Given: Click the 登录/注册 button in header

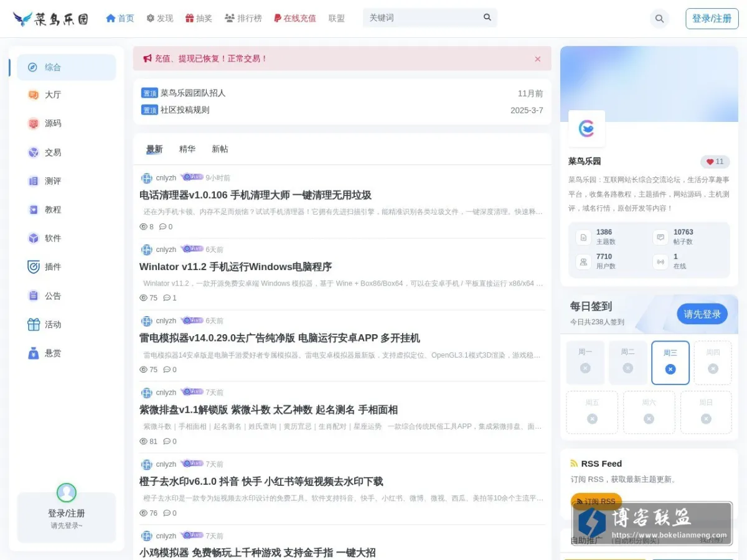Looking at the screenshot, I should click(712, 19).
